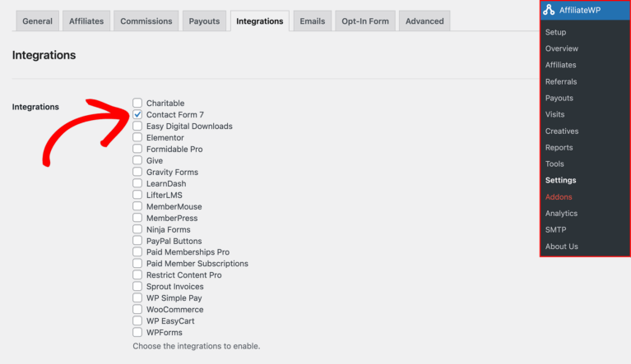631x364 pixels.
Task: Tick the WooCommerce checkbox
Action: click(137, 310)
